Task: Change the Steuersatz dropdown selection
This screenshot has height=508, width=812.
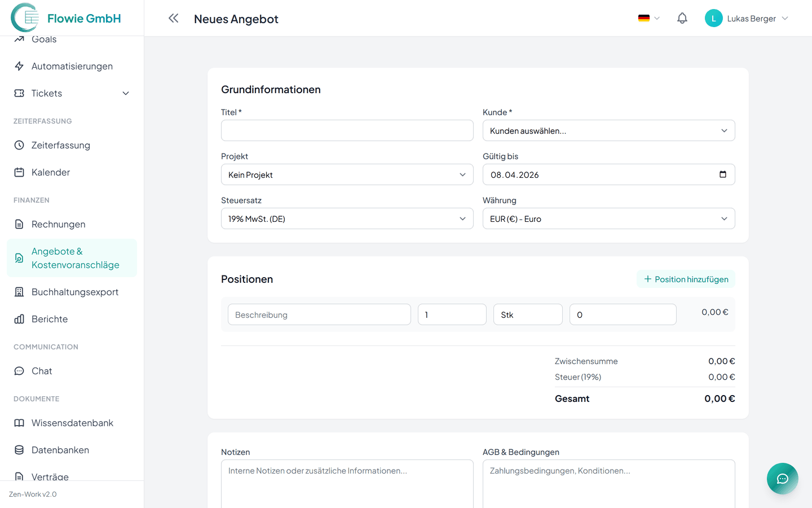Action: 347,219
